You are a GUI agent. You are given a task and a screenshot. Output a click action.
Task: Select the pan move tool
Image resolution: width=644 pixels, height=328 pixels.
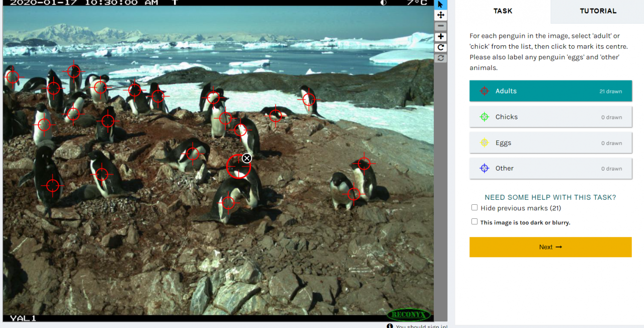click(441, 15)
